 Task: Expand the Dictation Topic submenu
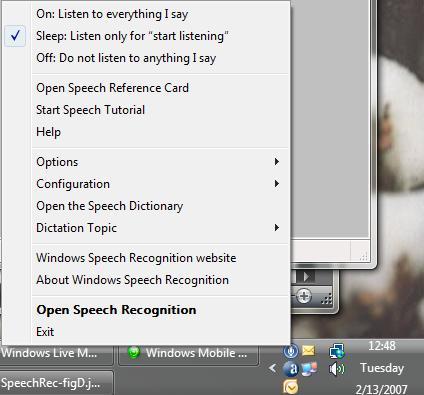point(146,228)
